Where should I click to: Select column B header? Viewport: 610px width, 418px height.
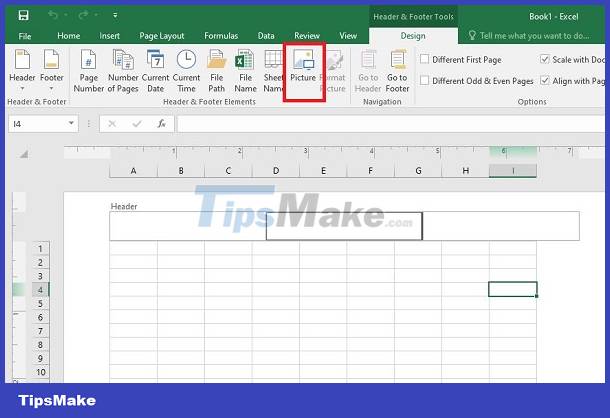click(181, 170)
